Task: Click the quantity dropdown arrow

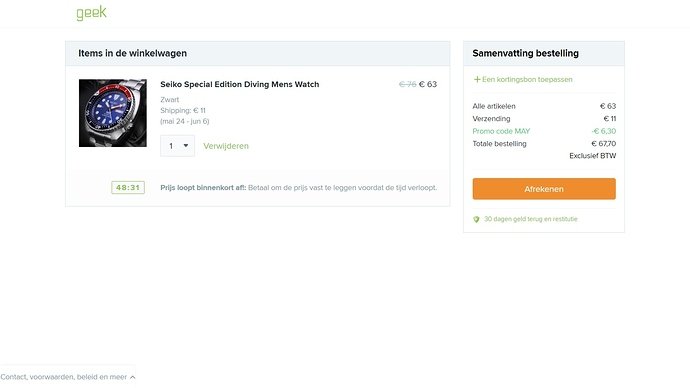Action: pos(186,146)
